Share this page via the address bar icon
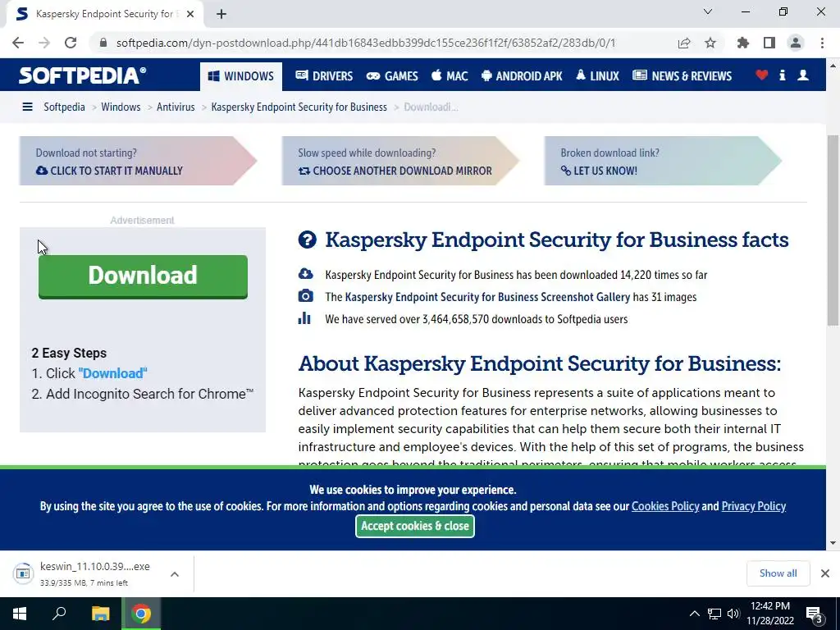 (684, 43)
